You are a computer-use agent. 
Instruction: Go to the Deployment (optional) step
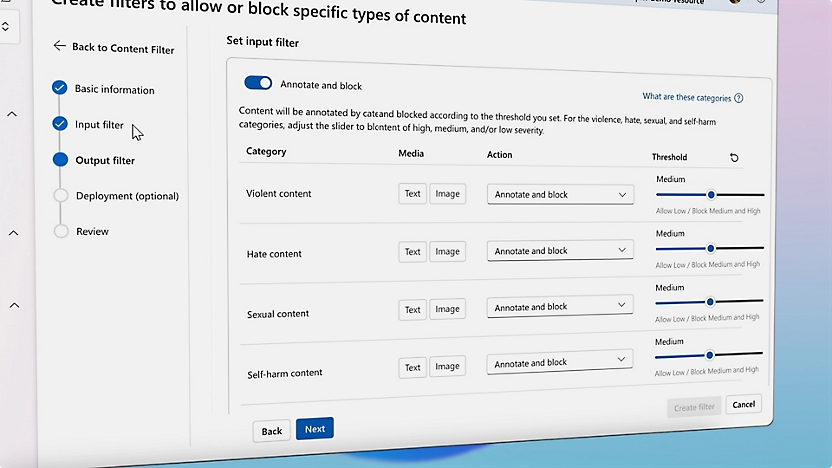click(127, 196)
